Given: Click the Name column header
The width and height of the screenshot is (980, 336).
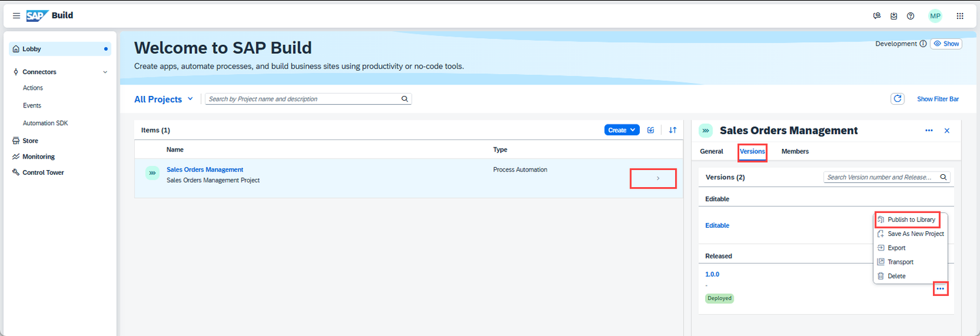Looking at the screenshot, I should pos(175,150).
